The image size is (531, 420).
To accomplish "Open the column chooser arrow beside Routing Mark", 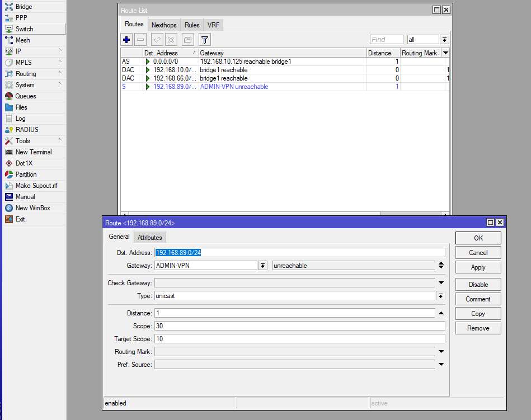I will (x=445, y=53).
